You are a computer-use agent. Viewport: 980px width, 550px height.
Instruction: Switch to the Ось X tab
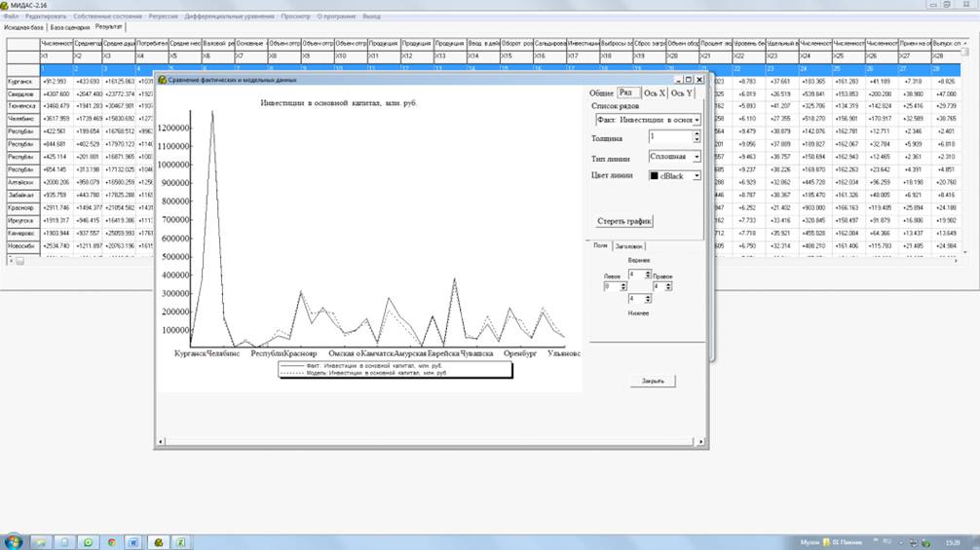tap(655, 92)
